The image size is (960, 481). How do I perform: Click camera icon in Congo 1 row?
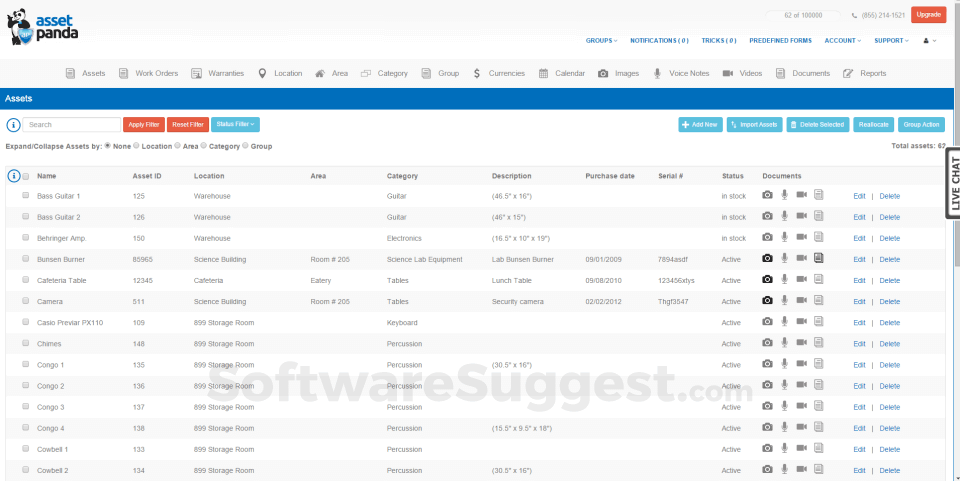[x=767, y=364]
